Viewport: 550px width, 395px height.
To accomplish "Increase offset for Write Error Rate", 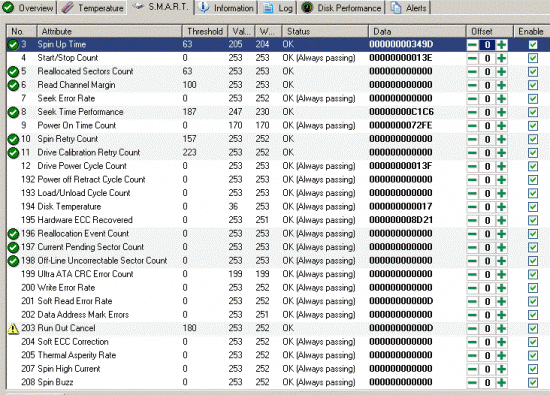I will (x=502, y=288).
